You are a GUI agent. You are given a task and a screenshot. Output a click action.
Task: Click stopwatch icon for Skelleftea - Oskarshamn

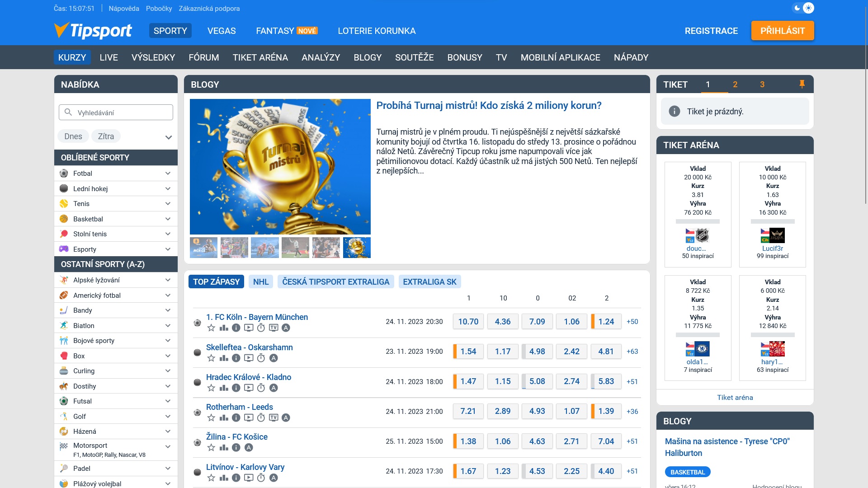(x=261, y=358)
